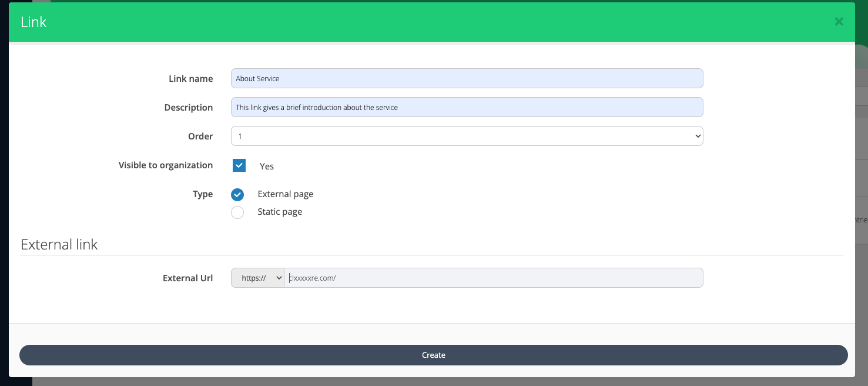
Task: Choose the Static page option
Action: (x=237, y=212)
